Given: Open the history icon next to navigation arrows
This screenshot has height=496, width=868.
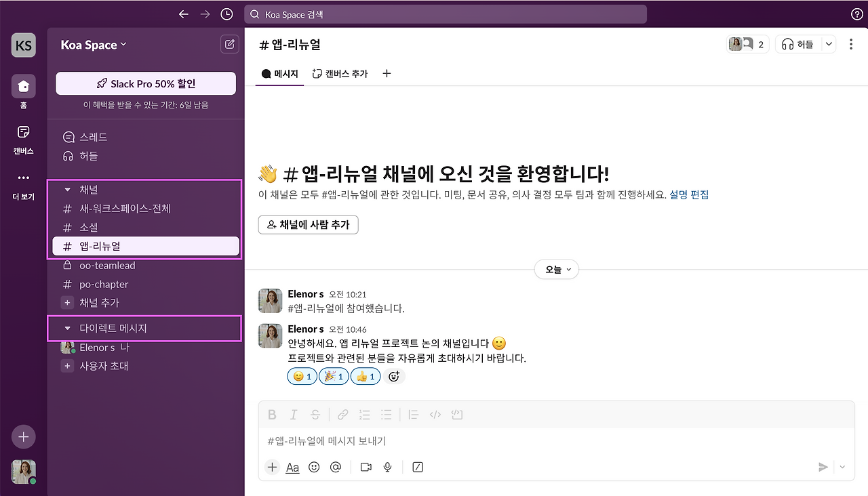Looking at the screenshot, I should (x=226, y=14).
